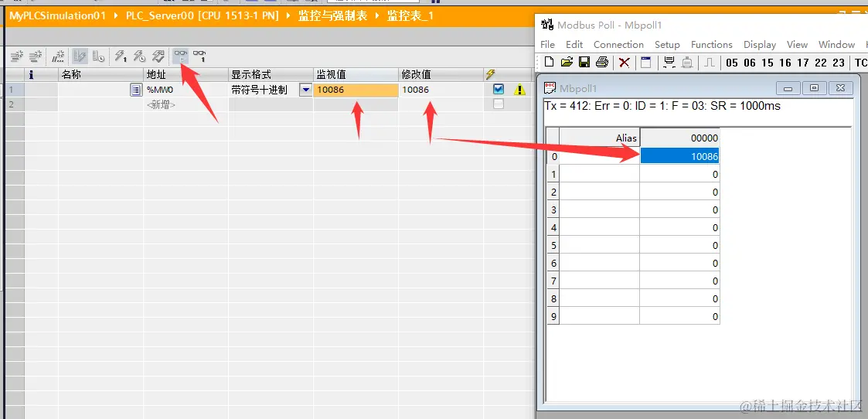Select Modbus Poll register 0 value 10086

[x=679, y=156]
